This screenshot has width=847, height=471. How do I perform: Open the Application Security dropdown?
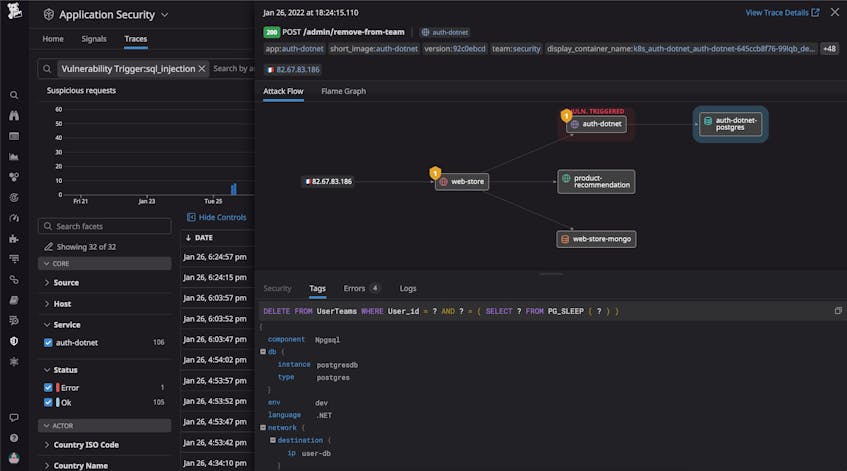[165, 15]
